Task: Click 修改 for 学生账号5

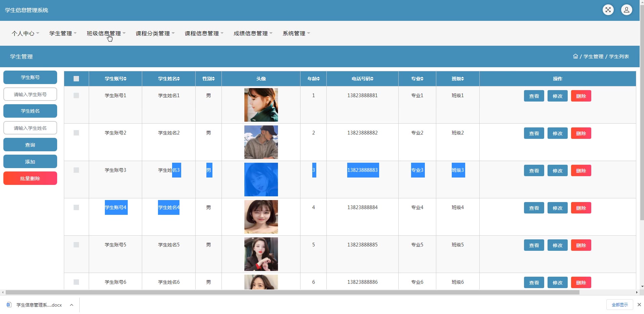Action: pyautogui.click(x=557, y=245)
